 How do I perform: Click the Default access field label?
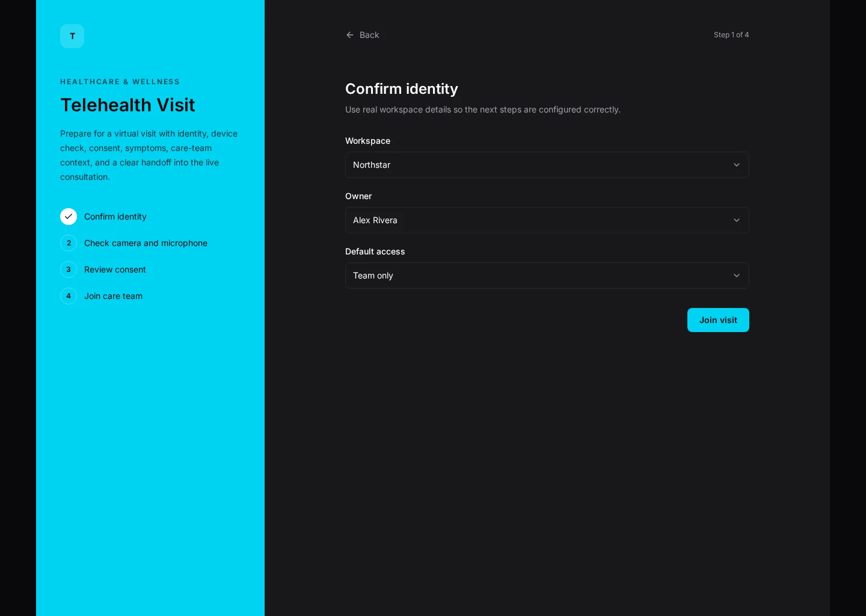tap(375, 251)
